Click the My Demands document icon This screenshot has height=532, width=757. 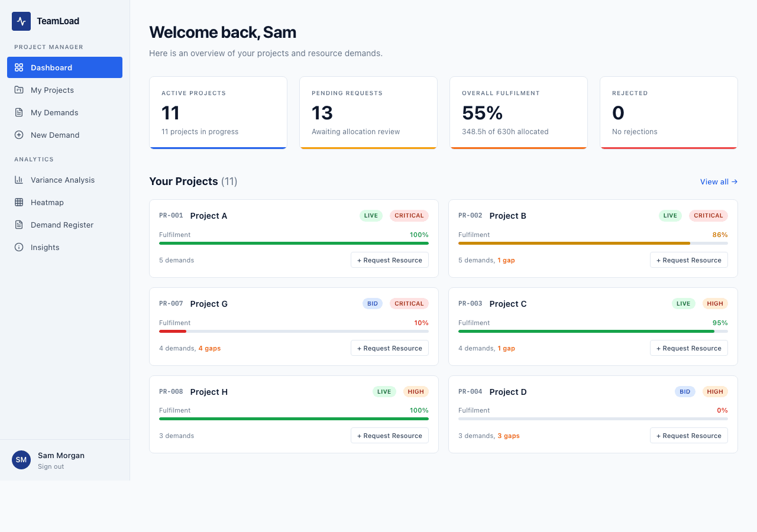(20, 112)
